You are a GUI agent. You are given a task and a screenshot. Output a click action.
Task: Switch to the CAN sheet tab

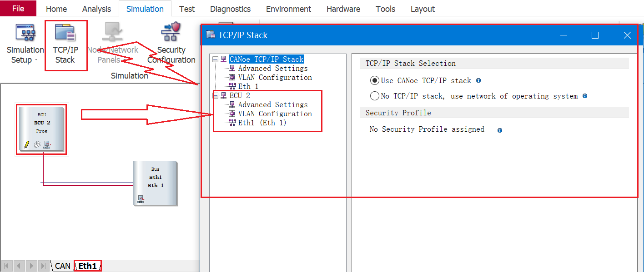tap(63, 266)
